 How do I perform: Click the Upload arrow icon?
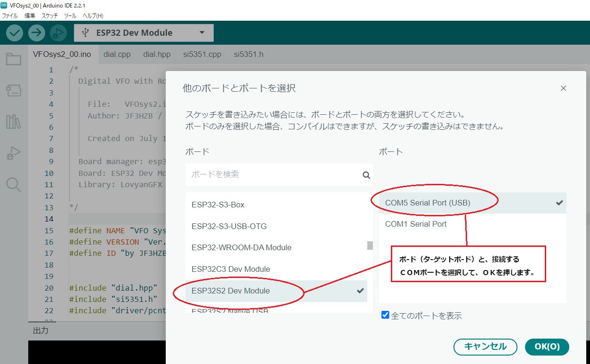coord(36,33)
